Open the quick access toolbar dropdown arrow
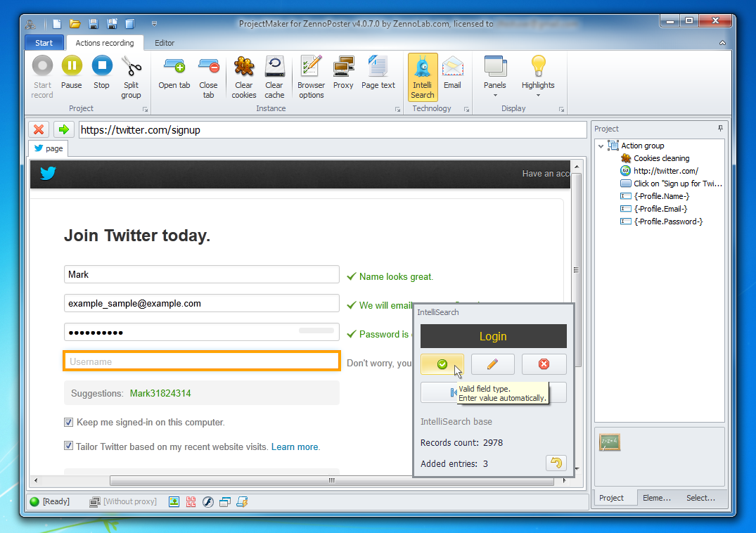756x533 pixels. pyautogui.click(x=154, y=24)
